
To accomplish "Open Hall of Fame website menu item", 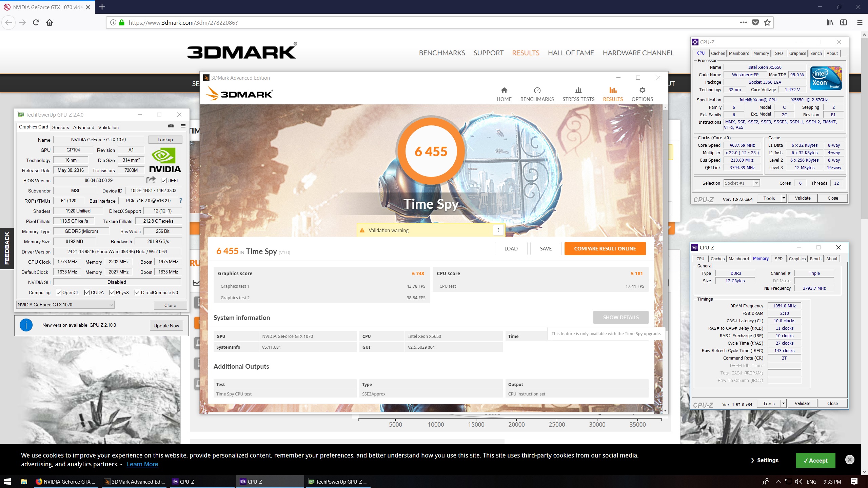I will tap(571, 53).
